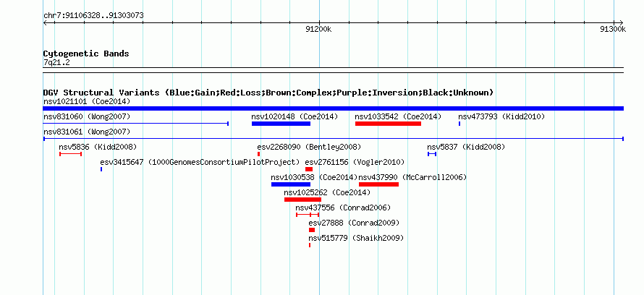The width and height of the screenshot is (644, 295).
Task: Select the tiny red esv2268090 marker
Action: 258,154
